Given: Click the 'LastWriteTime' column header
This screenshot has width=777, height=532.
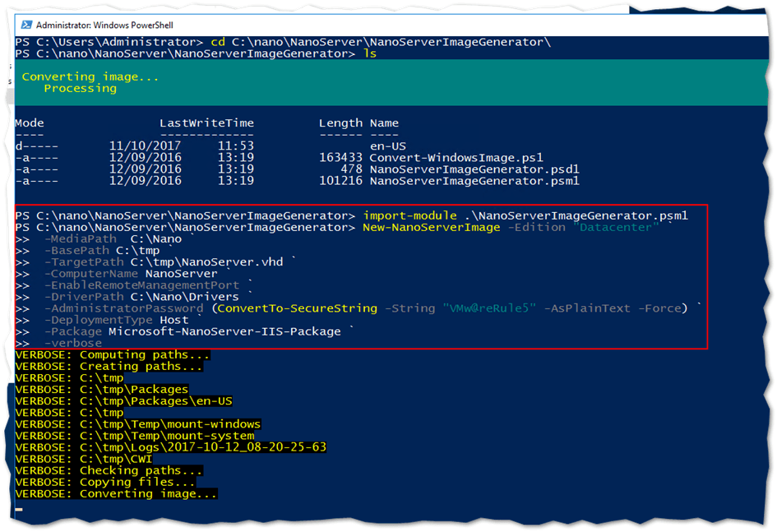Looking at the screenshot, I should (206, 123).
